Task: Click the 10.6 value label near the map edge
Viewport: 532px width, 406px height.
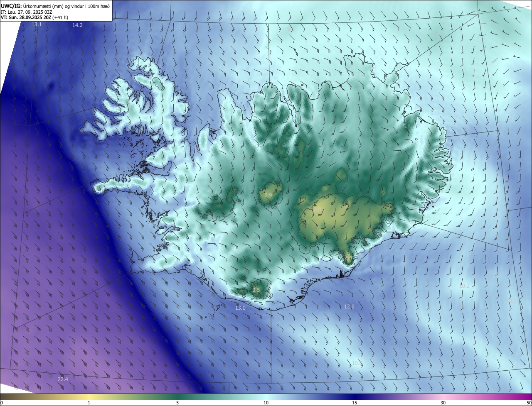Action: [512, 301]
